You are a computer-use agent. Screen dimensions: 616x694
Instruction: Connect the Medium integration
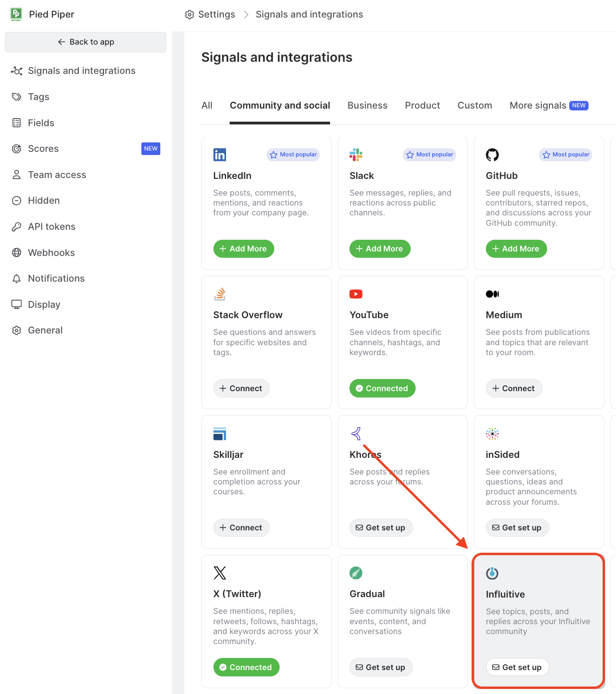[x=514, y=388]
